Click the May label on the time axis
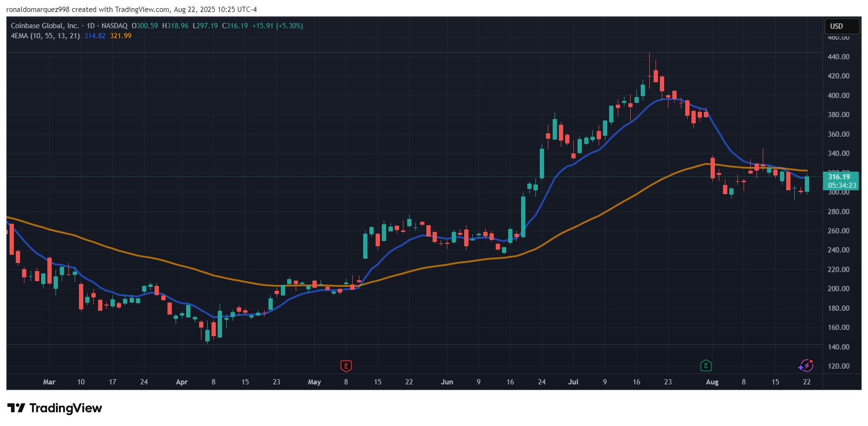 pyautogui.click(x=314, y=382)
